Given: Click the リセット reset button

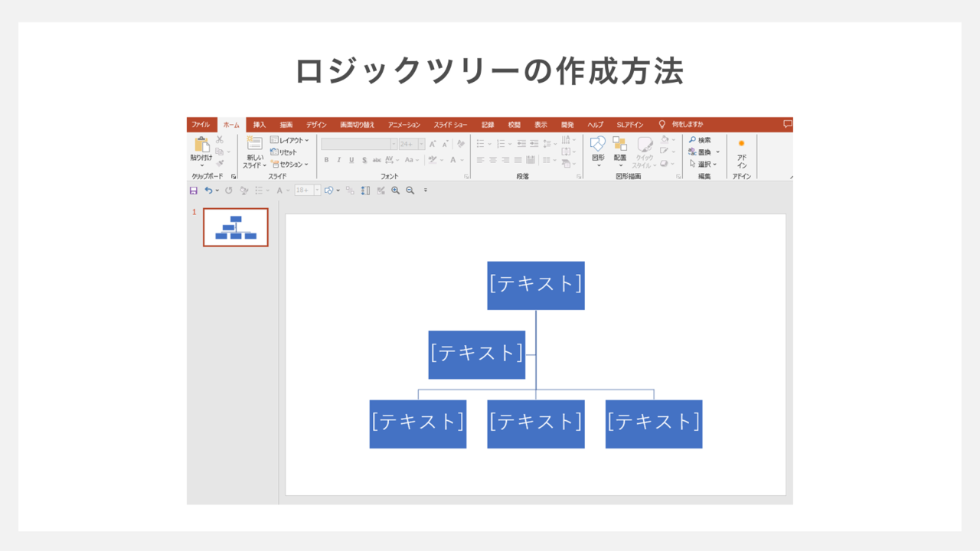Looking at the screenshot, I should 283,152.
